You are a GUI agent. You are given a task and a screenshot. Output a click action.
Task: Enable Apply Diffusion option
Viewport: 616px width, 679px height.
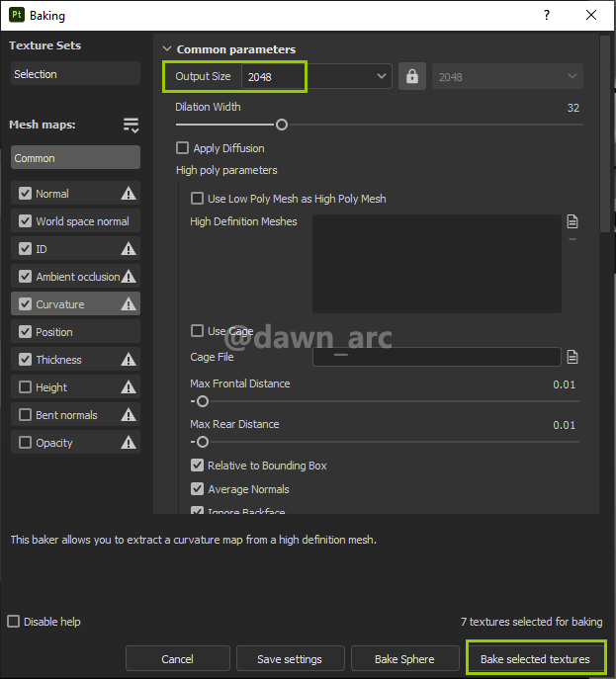182,148
